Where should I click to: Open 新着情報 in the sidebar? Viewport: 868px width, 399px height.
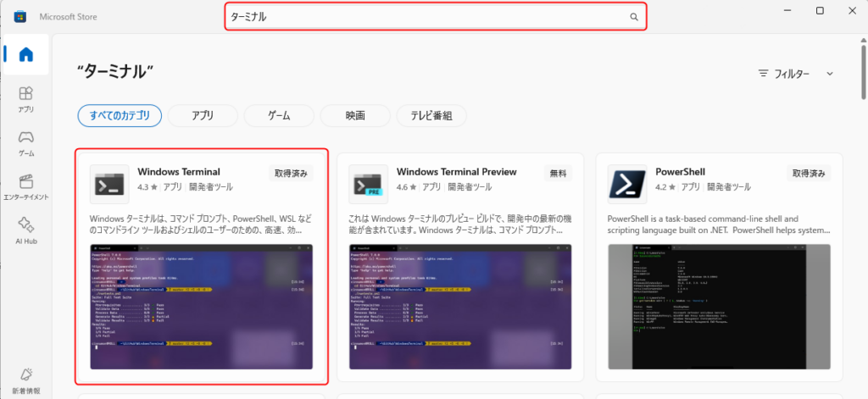26,380
